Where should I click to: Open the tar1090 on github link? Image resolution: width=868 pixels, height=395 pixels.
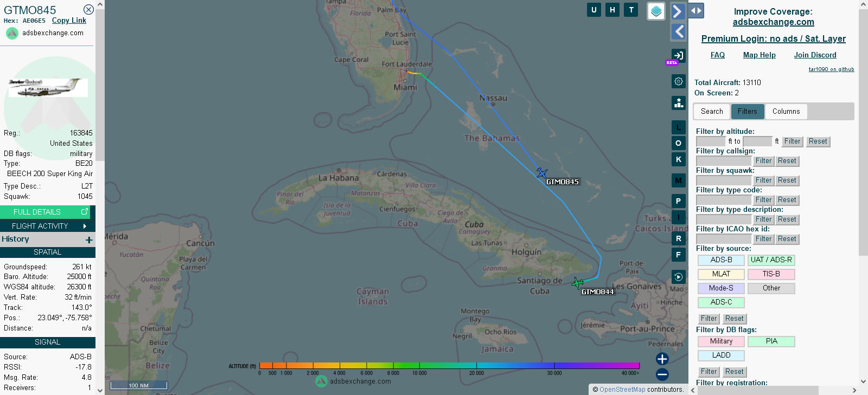(x=831, y=69)
